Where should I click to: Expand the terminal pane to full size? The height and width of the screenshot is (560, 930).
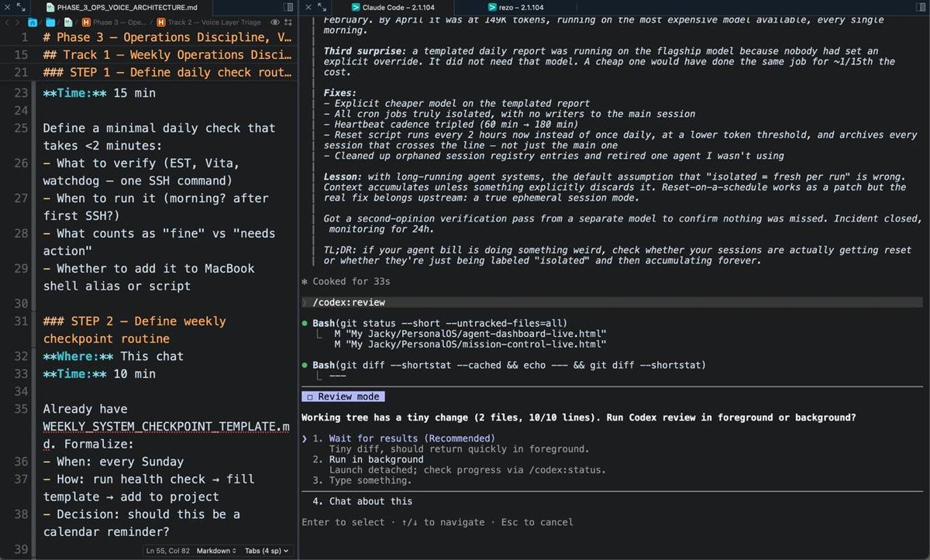point(320,6)
